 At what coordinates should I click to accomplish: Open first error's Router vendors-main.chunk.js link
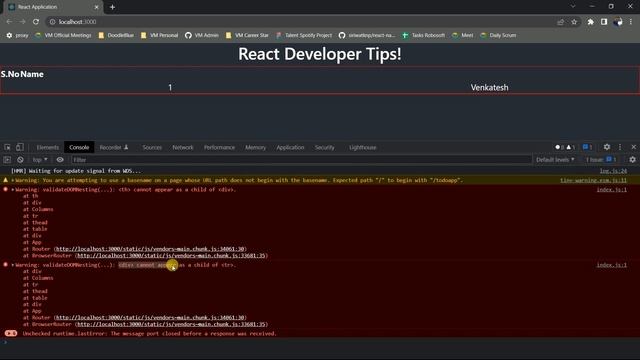150,249
